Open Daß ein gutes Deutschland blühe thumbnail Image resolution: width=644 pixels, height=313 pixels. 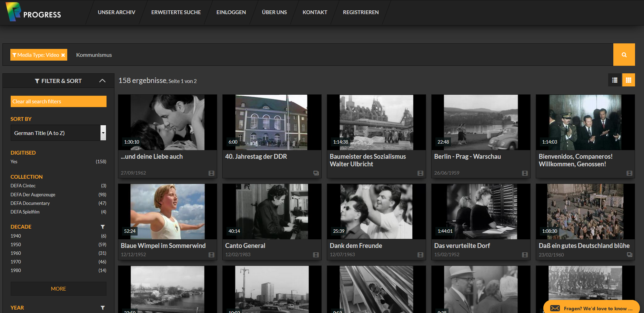585,211
